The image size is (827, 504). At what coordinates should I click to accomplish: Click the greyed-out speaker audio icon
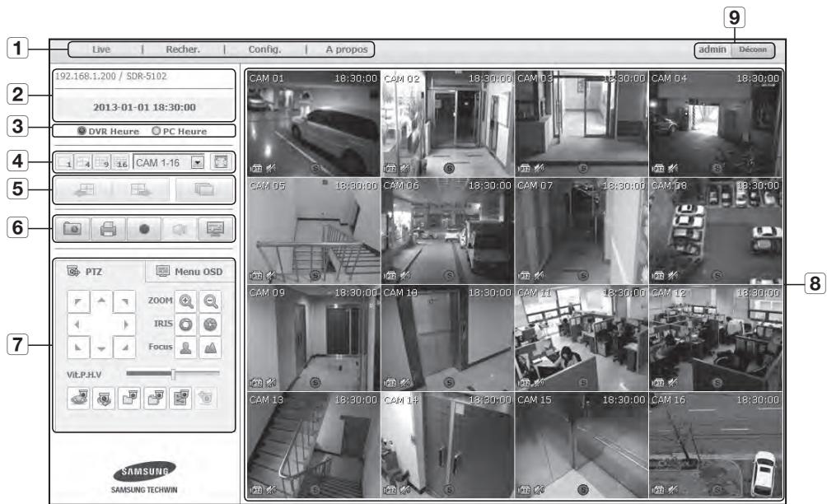[x=180, y=229]
